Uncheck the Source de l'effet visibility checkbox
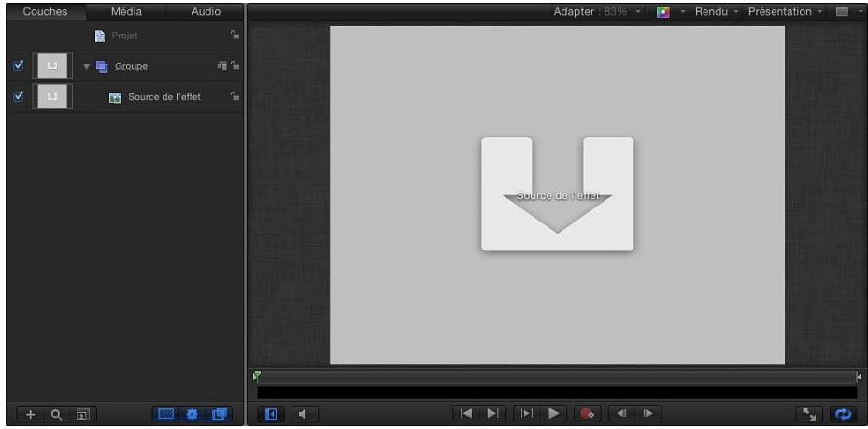The height and width of the screenshot is (429, 868). [19, 95]
